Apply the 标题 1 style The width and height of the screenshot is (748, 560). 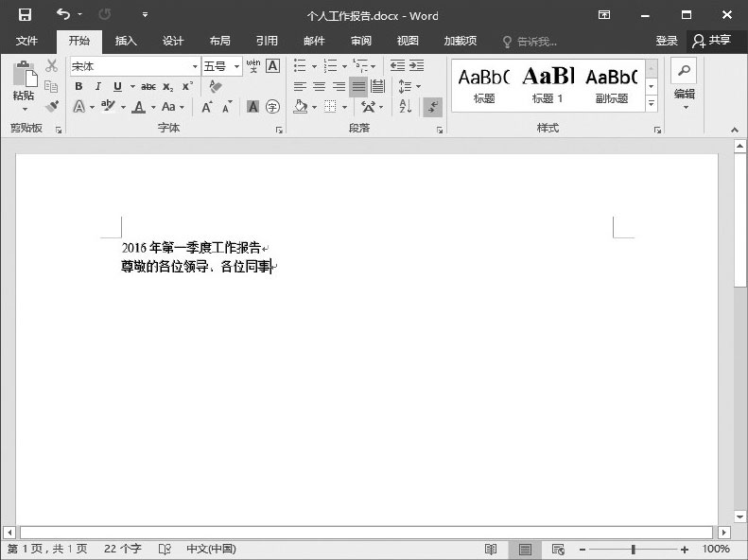(x=548, y=85)
